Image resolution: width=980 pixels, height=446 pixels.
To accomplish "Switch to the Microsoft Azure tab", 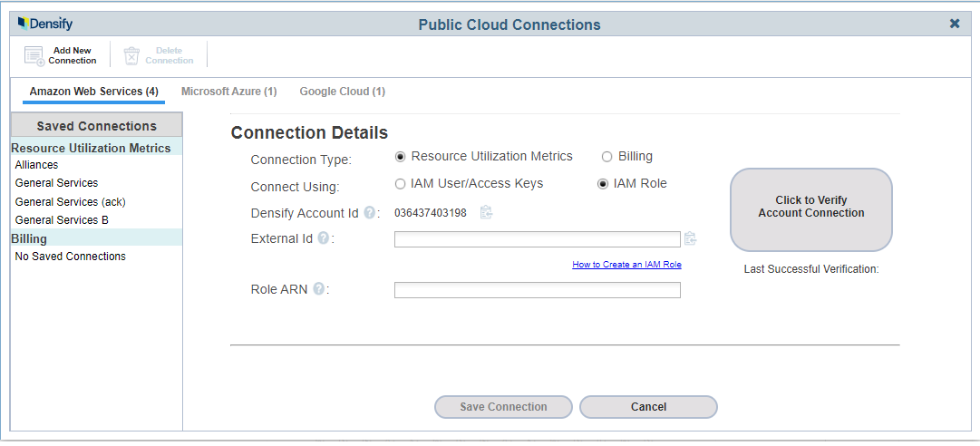I will pos(228,92).
